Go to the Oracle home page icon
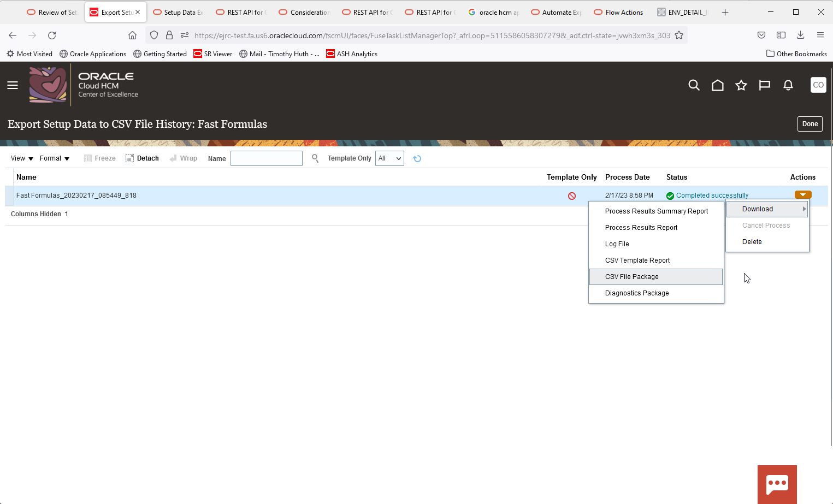The height and width of the screenshot is (504, 833). 717,85
